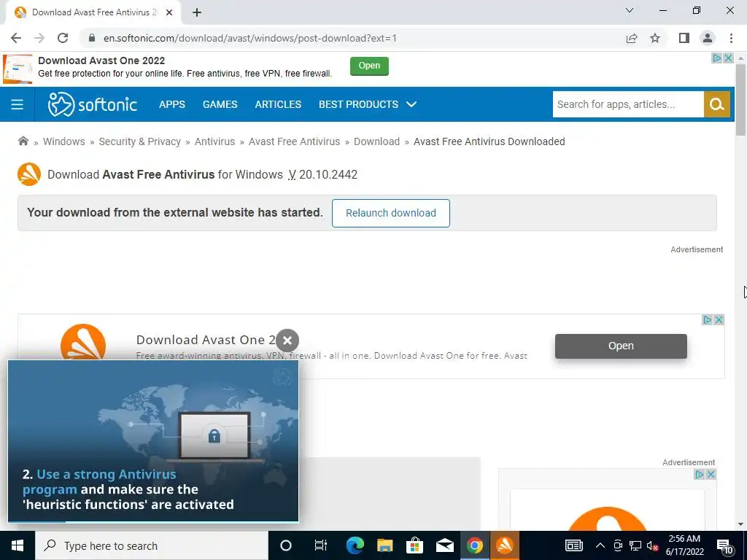Image resolution: width=747 pixels, height=560 pixels.
Task: Open Microsoft Store from taskbar
Action: click(415, 545)
